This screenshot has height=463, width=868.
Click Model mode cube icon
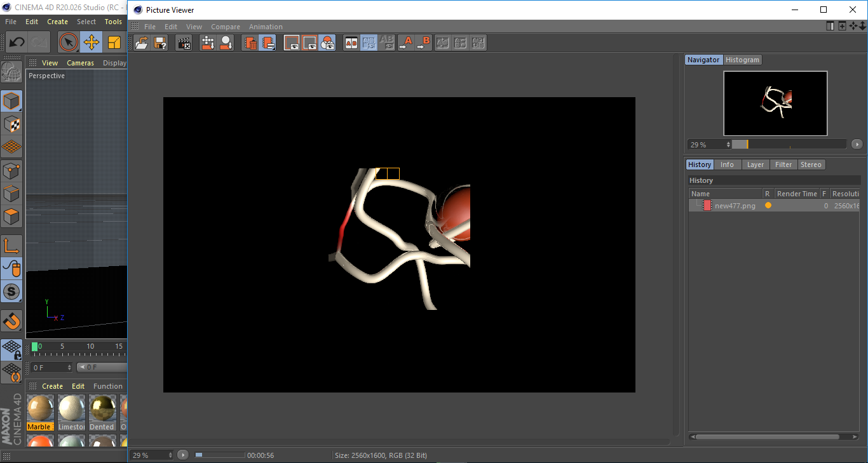coord(11,101)
